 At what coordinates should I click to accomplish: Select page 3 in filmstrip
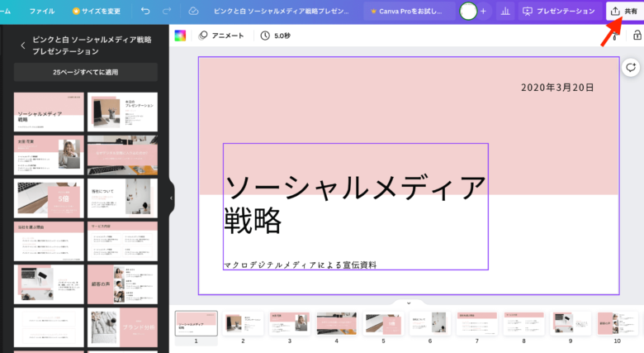[290, 323]
